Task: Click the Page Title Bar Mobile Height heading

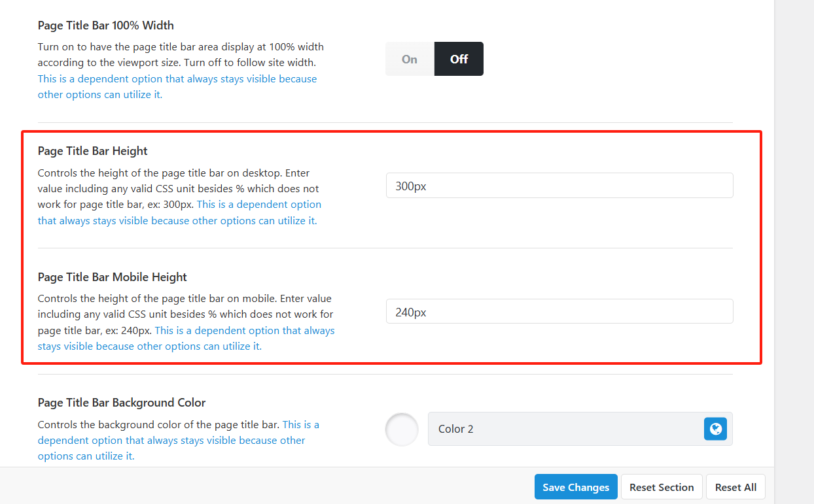Action: click(x=113, y=277)
